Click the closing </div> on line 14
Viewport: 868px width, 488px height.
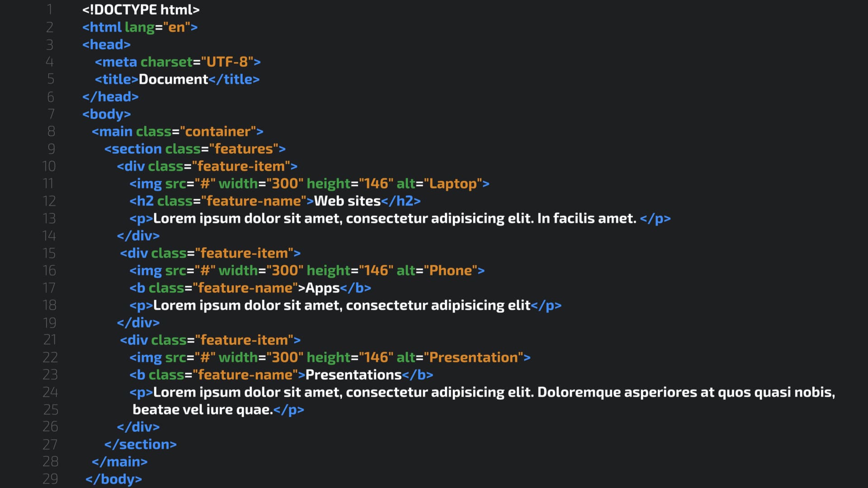tap(138, 236)
